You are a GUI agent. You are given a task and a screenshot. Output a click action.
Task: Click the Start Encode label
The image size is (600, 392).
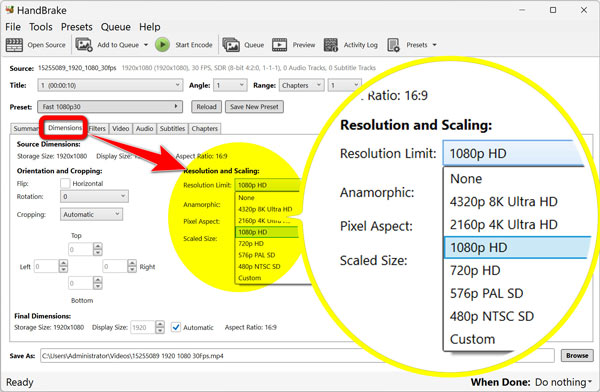194,45
